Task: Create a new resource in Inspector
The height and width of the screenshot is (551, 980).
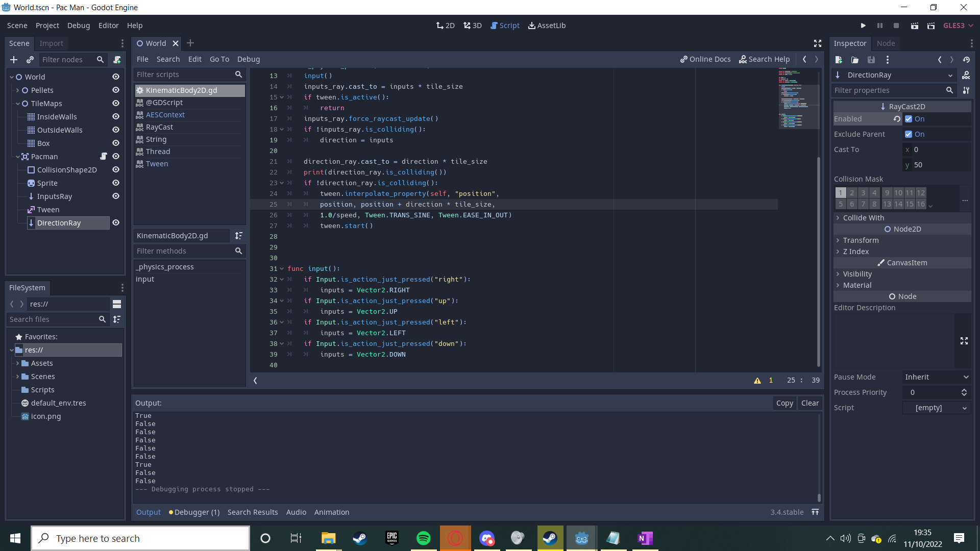Action: point(839,60)
